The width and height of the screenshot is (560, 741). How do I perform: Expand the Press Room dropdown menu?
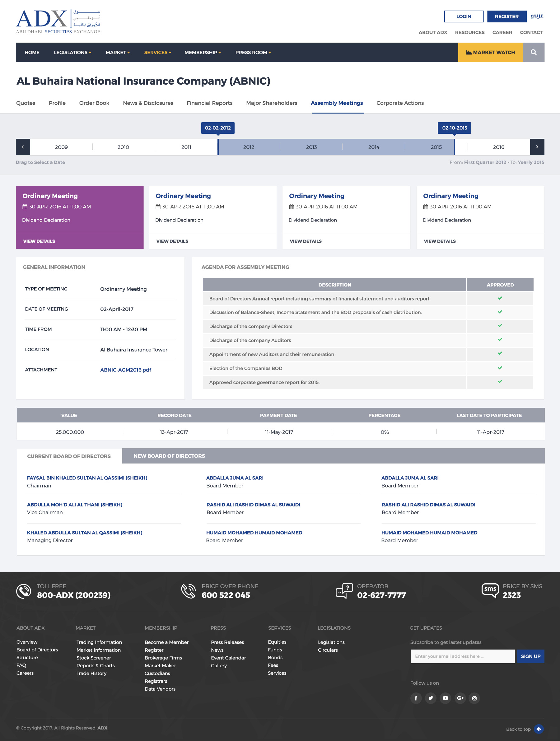[x=253, y=52]
